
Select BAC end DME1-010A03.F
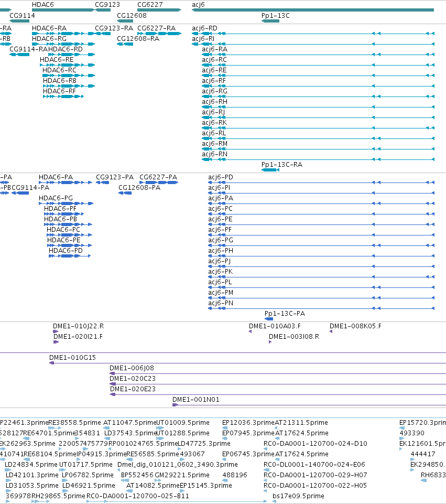[275, 326]
